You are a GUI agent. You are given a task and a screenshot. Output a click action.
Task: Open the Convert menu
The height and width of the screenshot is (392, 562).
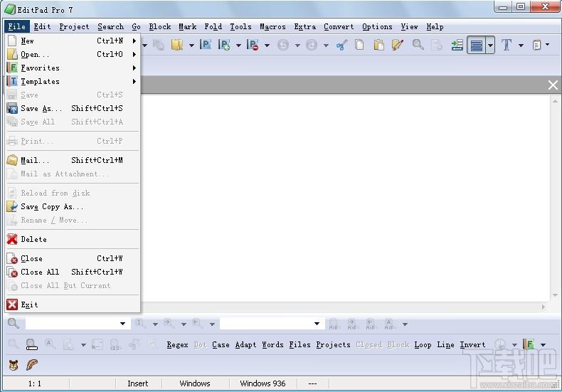point(339,26)
